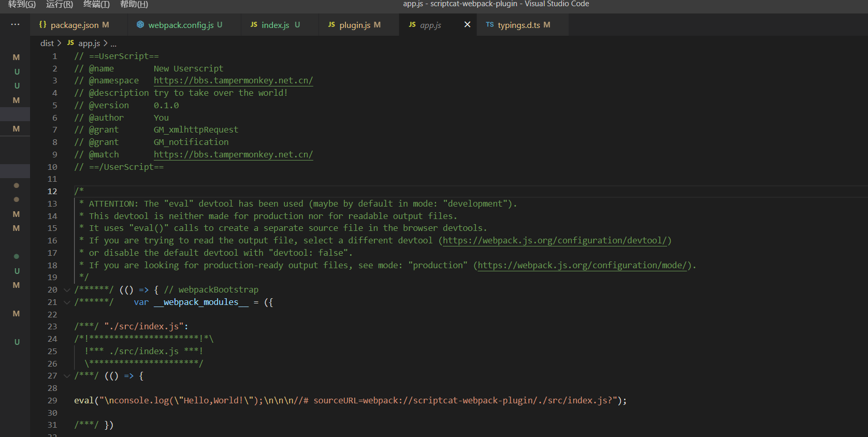This screenshot has width=868, height=437.
Task: Close the app.js tab
Action: tap(467, 24)
